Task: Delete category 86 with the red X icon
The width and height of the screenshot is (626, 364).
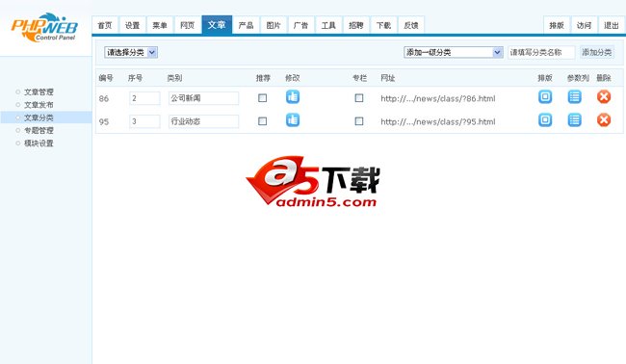Action: tap(604, 97)
